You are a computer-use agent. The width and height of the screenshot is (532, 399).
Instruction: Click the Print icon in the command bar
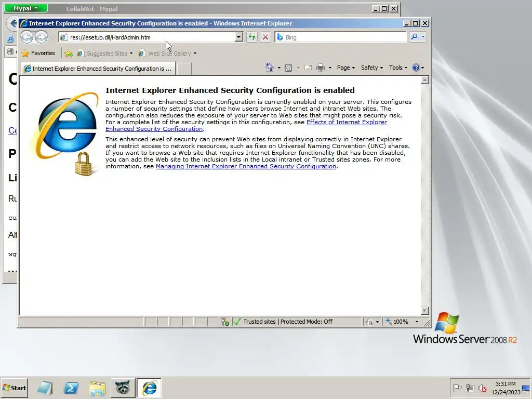(x=320, y=68)
